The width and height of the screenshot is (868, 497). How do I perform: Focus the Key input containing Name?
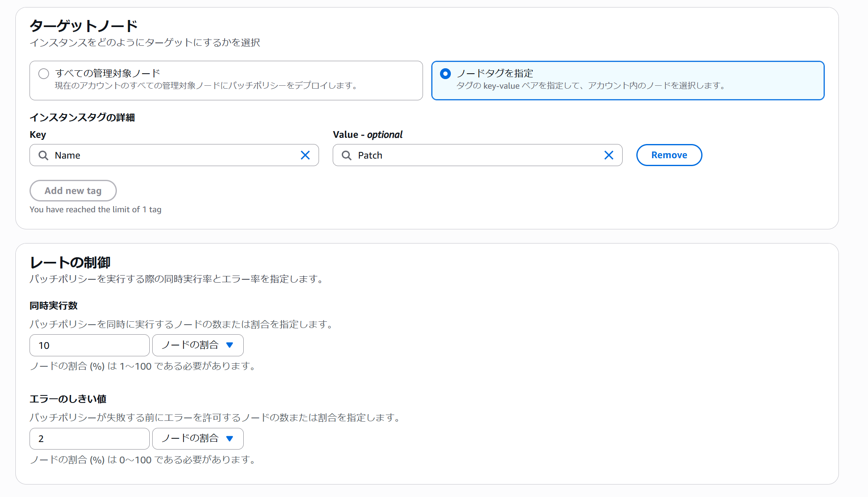coord(175,155)
